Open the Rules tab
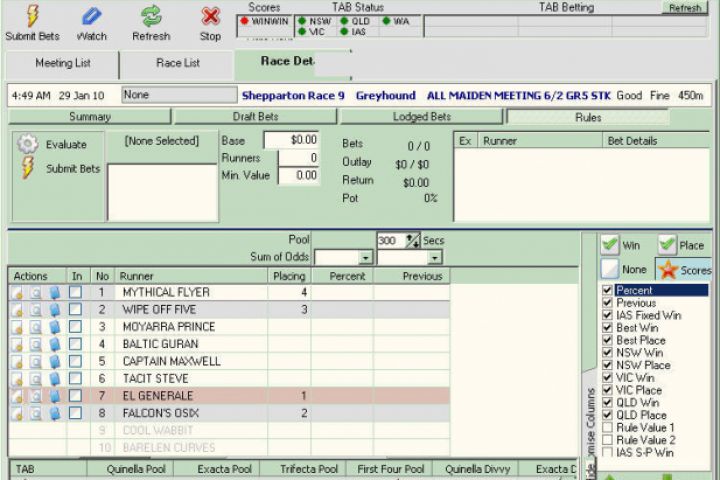720x480 pixels. click(x=588, y=117)
